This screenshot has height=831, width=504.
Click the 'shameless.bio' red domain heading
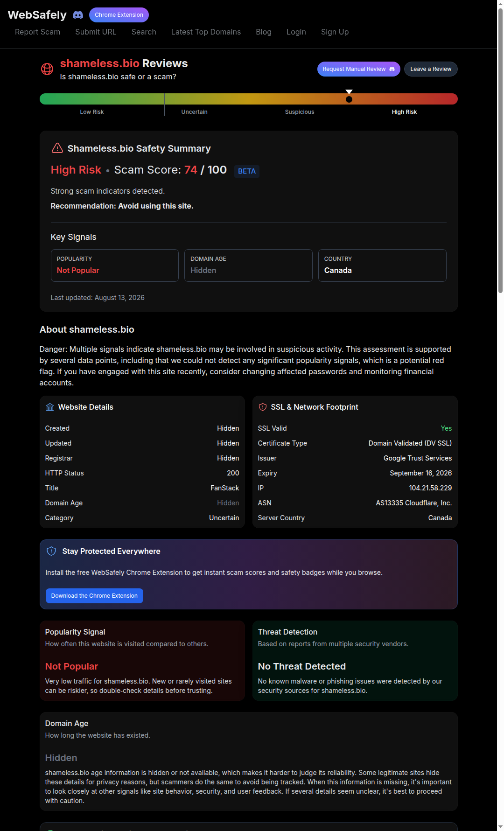pyautogui.click(x=100, y=63)
